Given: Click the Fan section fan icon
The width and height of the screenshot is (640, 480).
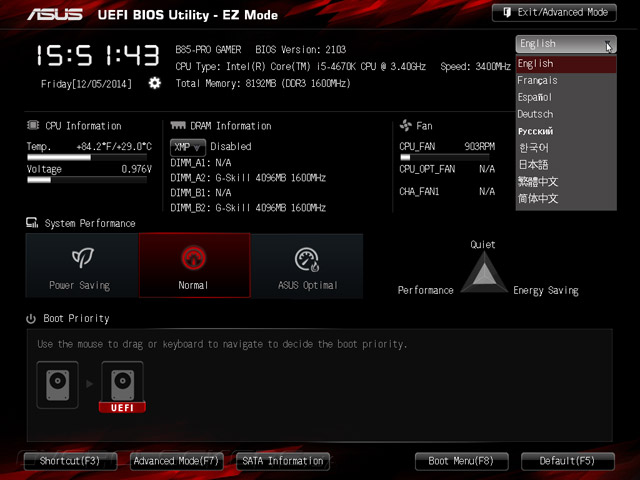Looking at the screenshot, I should 406,125.
